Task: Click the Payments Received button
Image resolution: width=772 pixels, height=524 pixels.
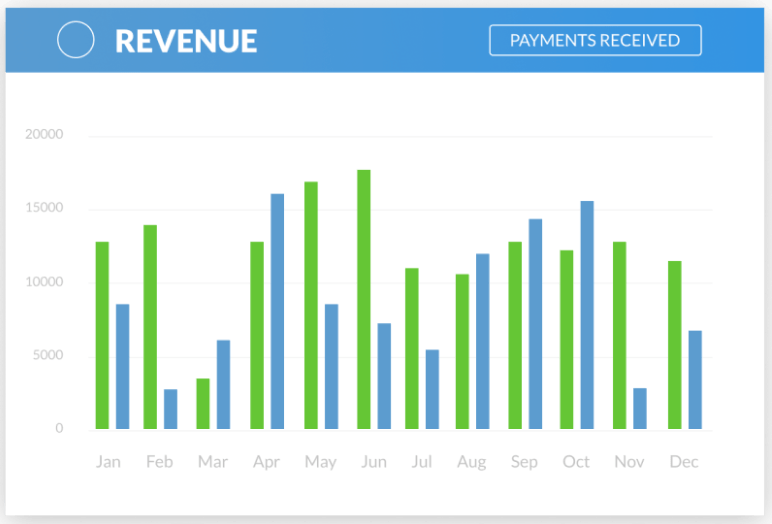Action: click(x=595, y=40)
